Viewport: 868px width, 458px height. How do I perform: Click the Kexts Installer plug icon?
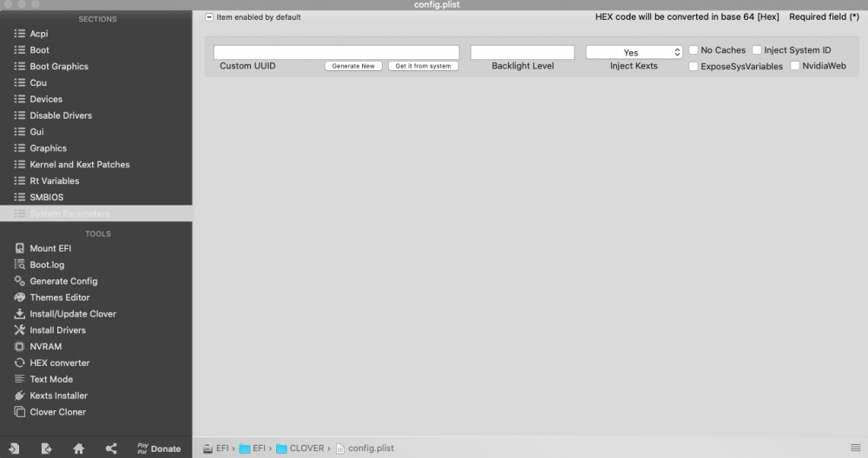click(x=19, y=396)
